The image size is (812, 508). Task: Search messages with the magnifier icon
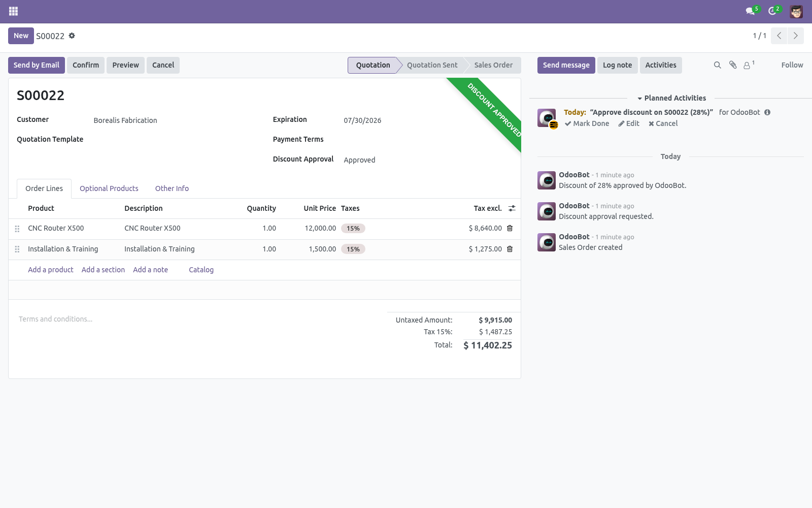point(718,65)
